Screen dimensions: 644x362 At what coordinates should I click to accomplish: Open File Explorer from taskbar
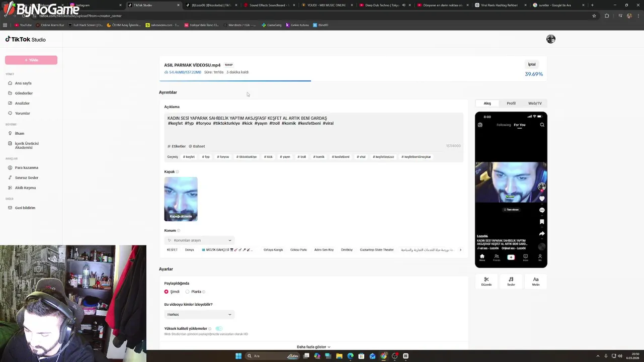pyautogui.click(x=339, y=356)
